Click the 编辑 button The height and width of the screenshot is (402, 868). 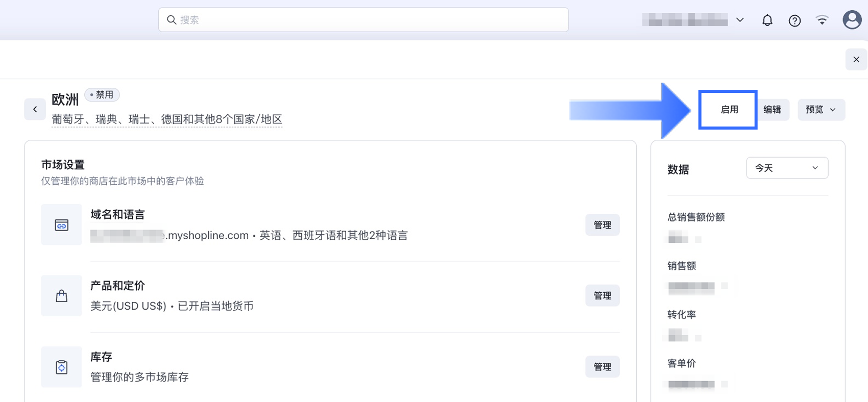point(772,110)
